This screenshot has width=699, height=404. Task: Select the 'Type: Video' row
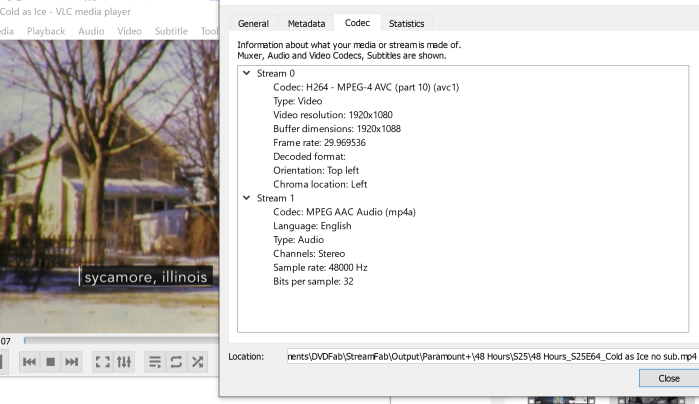pos(297,101)
